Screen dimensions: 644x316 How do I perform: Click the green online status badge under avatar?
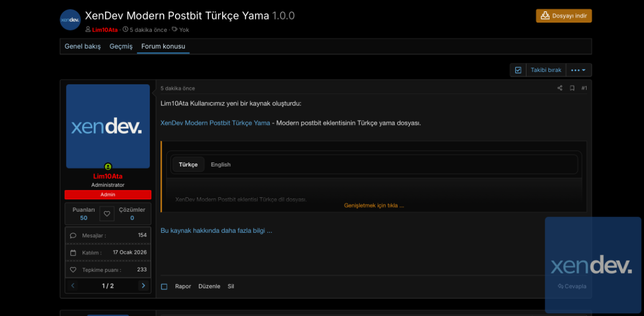(108, 167)
